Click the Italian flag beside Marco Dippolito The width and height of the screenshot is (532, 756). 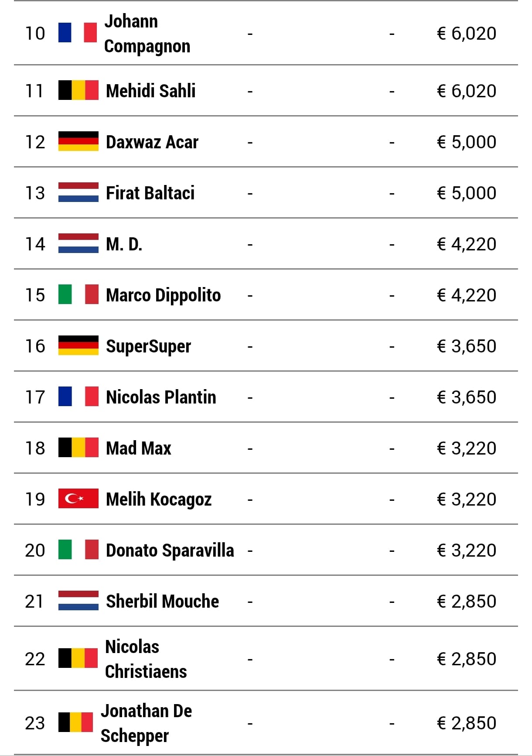tap(78, 294)
